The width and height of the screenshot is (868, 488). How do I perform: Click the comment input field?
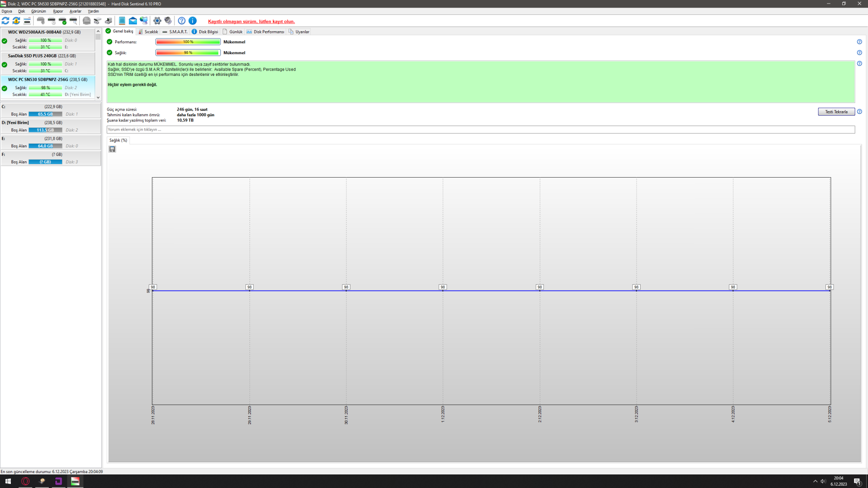pos(480,130)
